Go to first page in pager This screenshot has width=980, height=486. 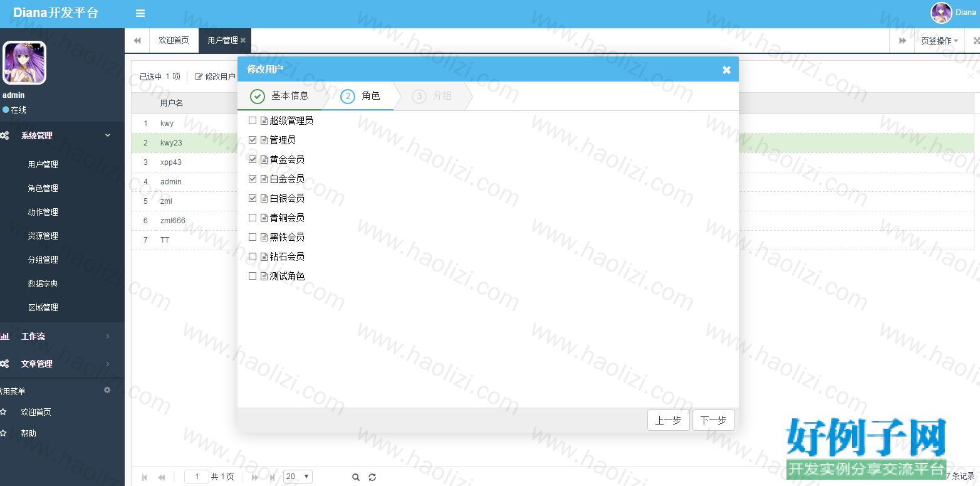(x=145, y=477)
